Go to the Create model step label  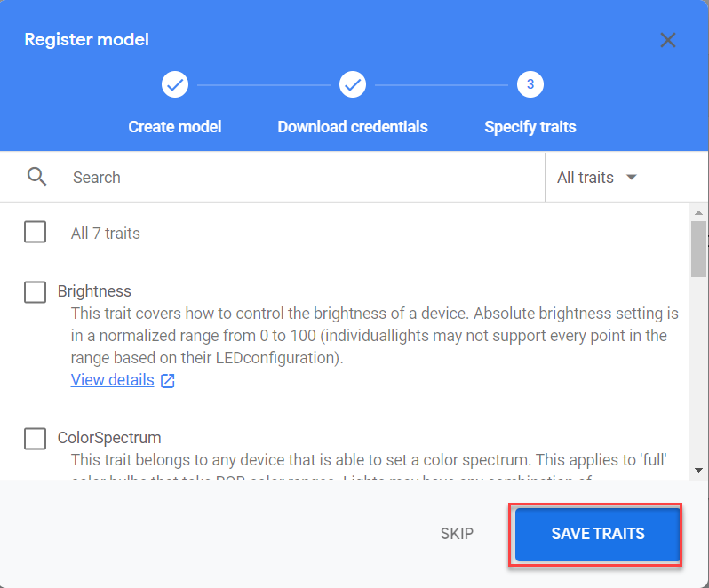point(175,127)
